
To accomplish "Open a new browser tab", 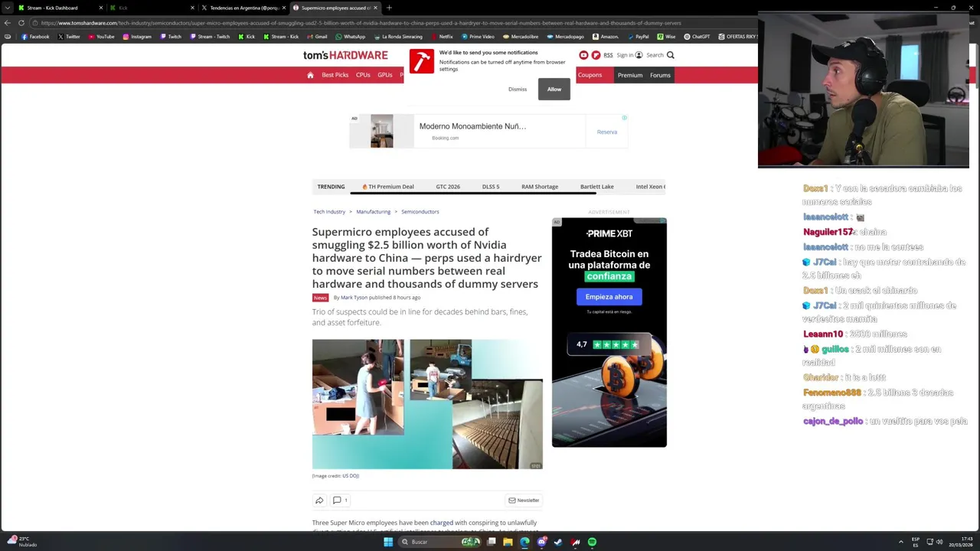I will click(x=389, y=8).
